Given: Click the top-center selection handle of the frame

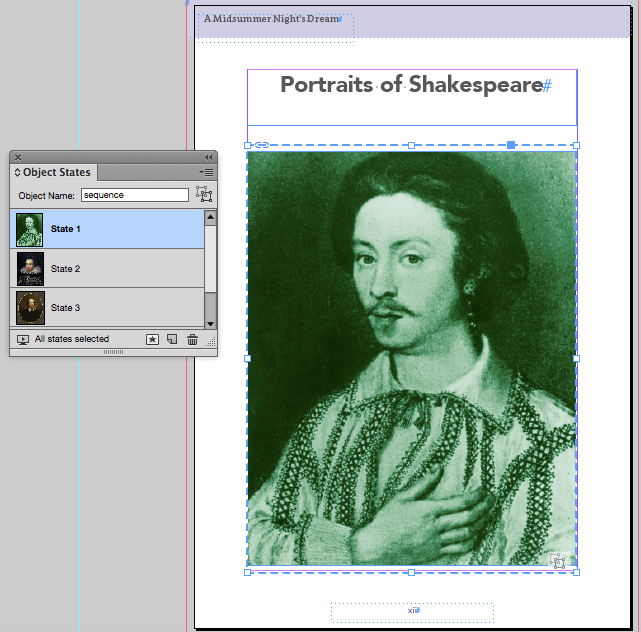Looking at the screenshot, I should (x=411, y=145).
